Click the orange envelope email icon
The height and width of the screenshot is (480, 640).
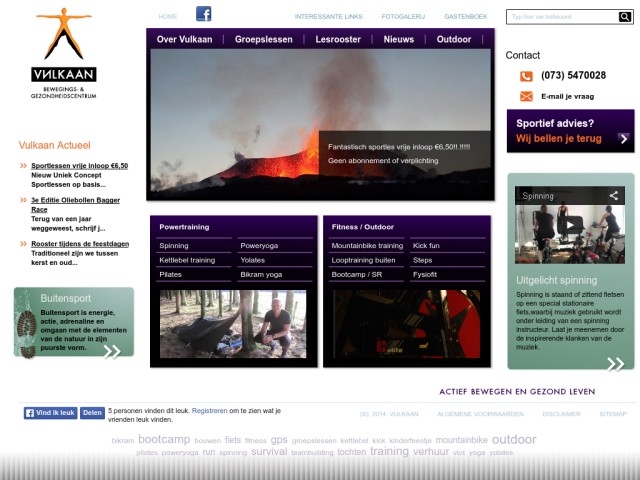point(526,97)
